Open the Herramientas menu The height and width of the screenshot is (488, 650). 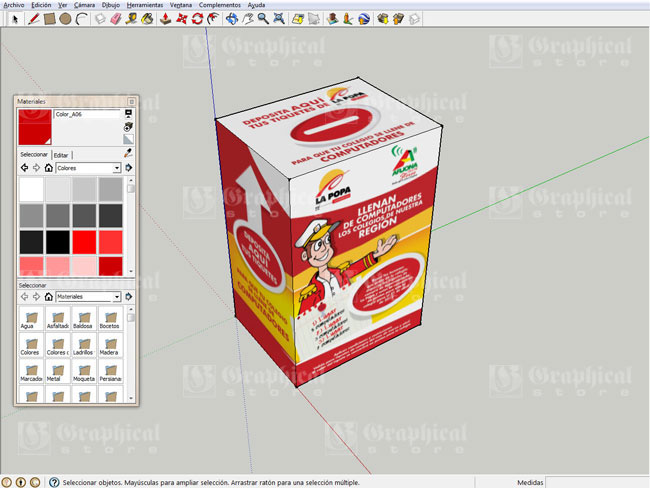(145, 5)
